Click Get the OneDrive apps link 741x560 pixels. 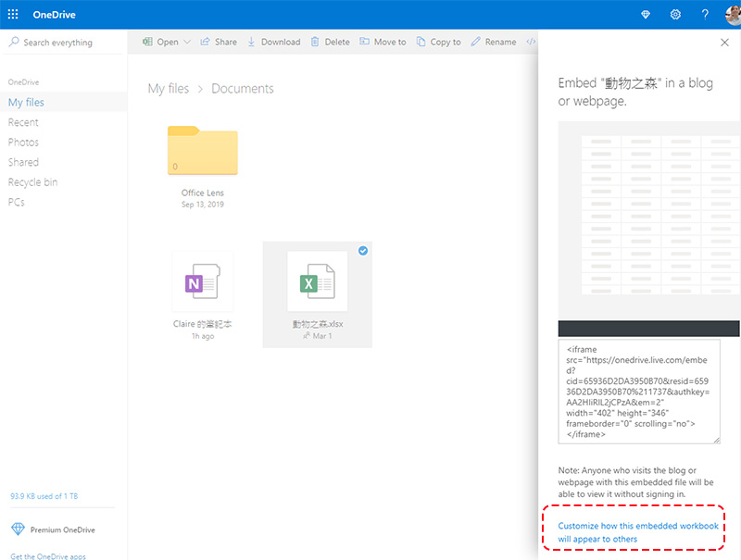coord(47,555)
